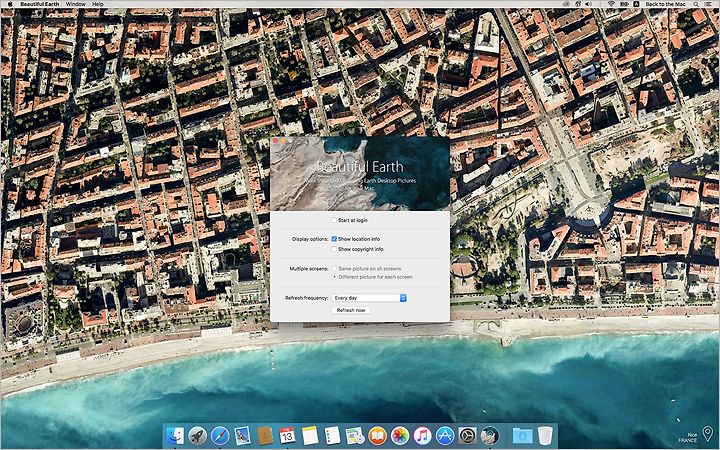Close the Beautiful Earth preferences window
The width and height of the screenshot is (720, 450).
276,141
